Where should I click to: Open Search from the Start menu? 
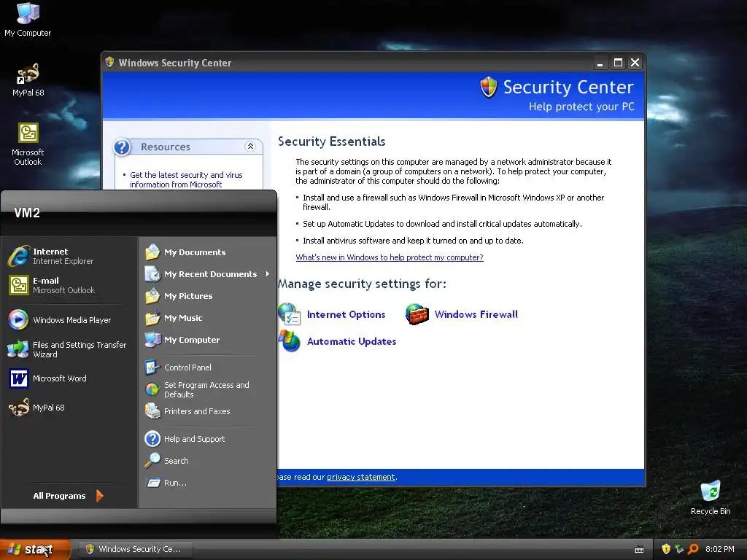(x=167, y=461)
